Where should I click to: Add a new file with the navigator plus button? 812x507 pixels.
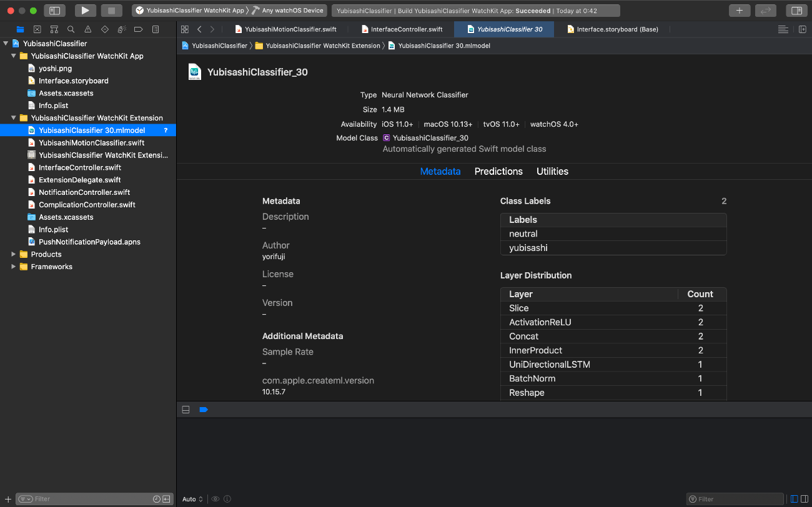(x=7, y=499)
